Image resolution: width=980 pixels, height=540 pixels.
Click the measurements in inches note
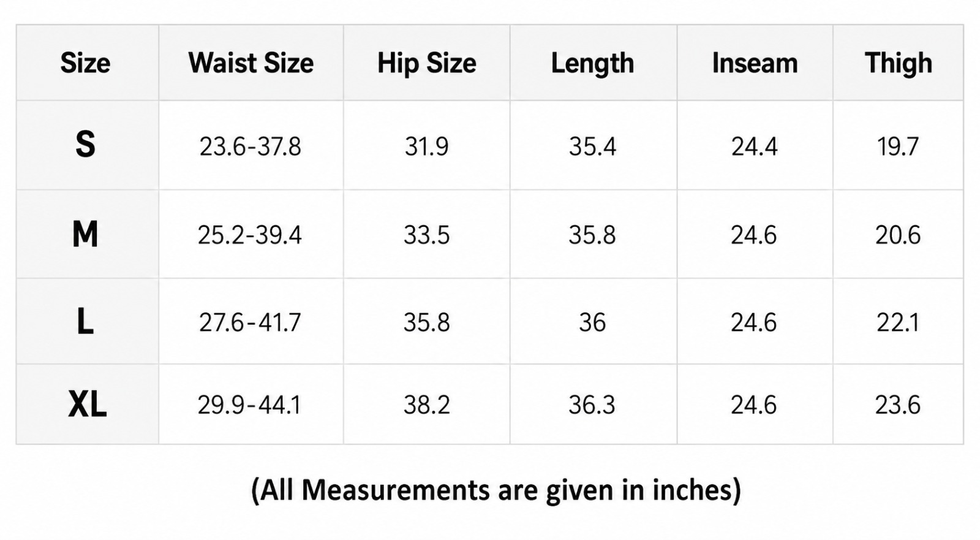[x=496, y=490]
